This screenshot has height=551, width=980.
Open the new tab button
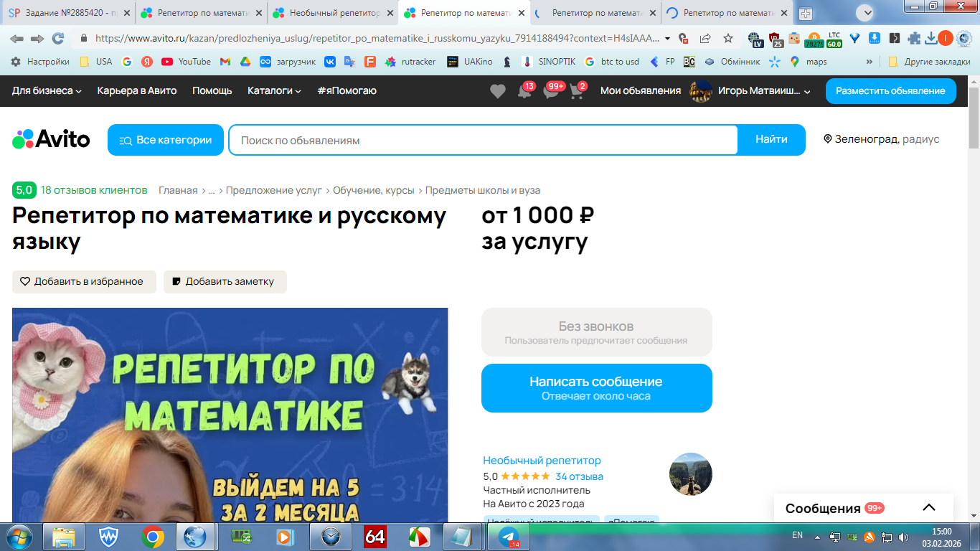click(x=805, y=13)
